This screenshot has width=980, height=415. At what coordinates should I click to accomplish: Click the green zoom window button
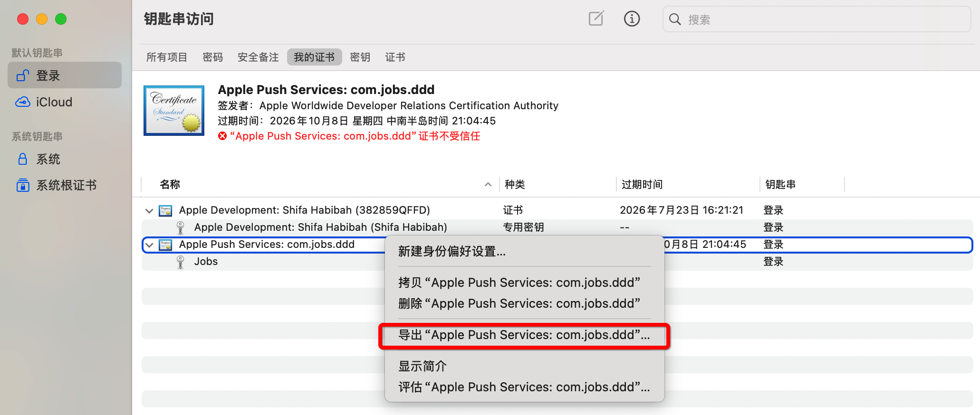coord(61,19)
